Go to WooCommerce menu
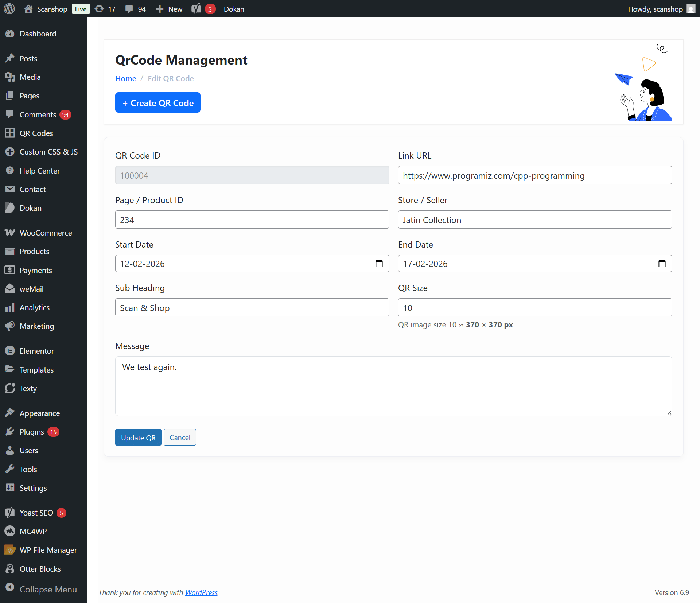This screenshot has height=603, width=700. (46, 233)
